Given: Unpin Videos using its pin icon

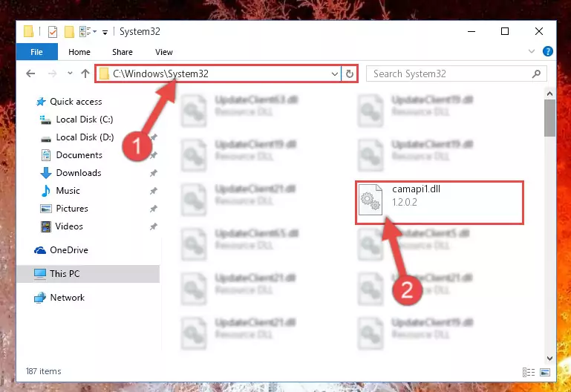Looking at the screenshot, I should pos(154,226).
